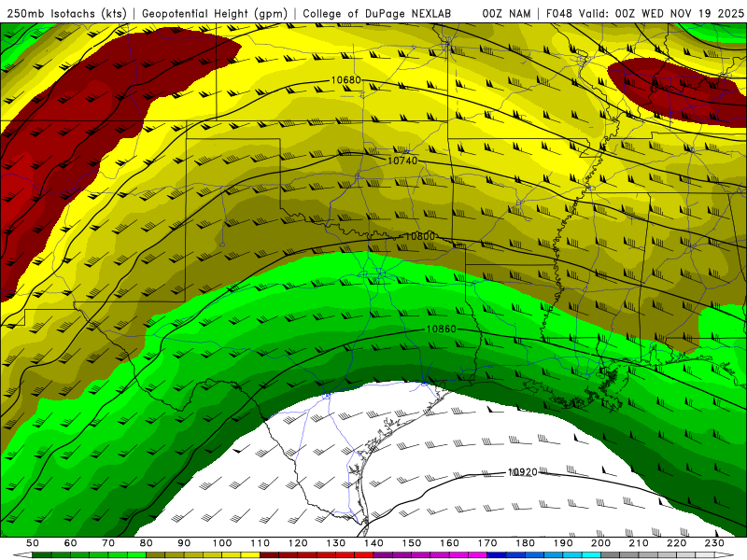This screenshot has width=747, height=560.
Task: Select the 220 value on the color scale
Action: 676,543
